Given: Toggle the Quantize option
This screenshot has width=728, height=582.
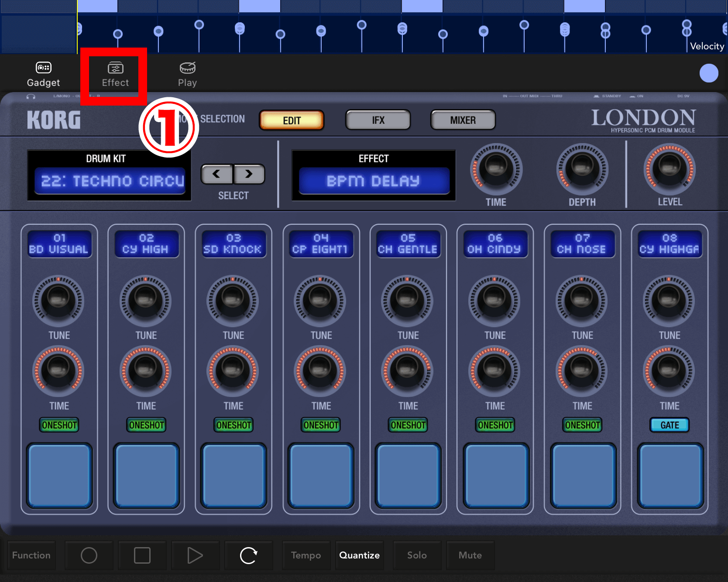Looking at the screenshot, I should 360,555.
